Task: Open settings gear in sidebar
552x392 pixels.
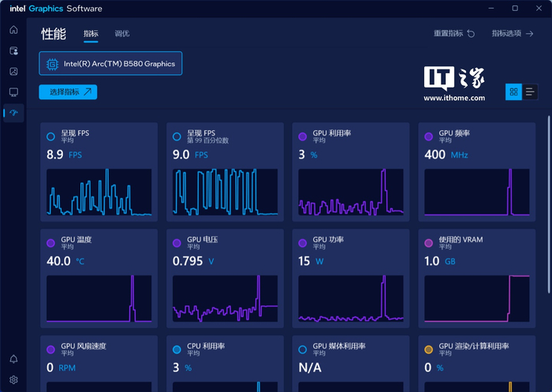Action: click(x=13, y=379)
